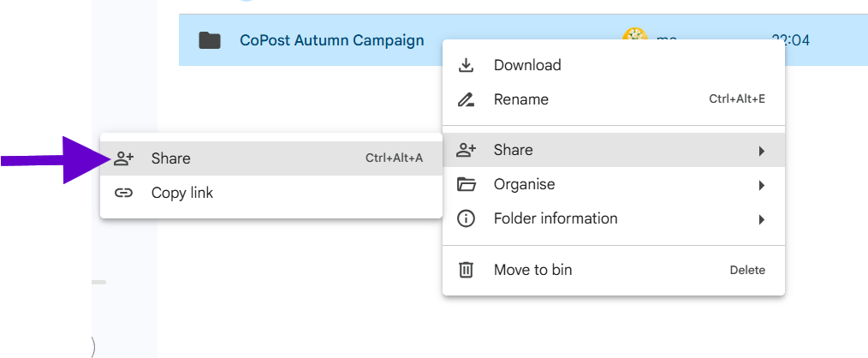Click the Organise menu label
868x358 pixels.
(x=524, y=184)
